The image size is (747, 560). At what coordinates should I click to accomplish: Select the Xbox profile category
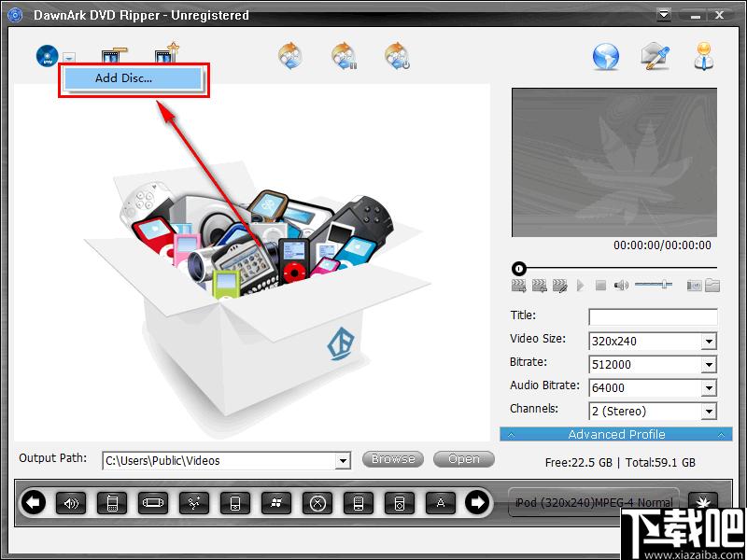(x=317, y=503)
